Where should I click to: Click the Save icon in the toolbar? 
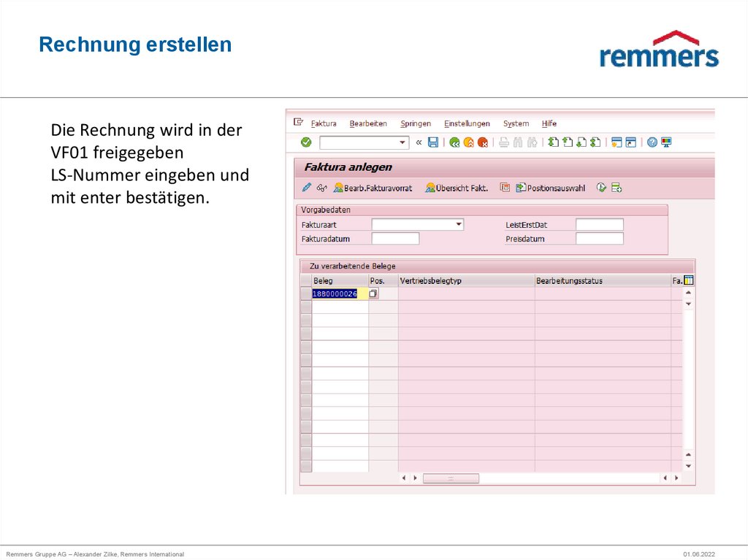click(431, 142)
